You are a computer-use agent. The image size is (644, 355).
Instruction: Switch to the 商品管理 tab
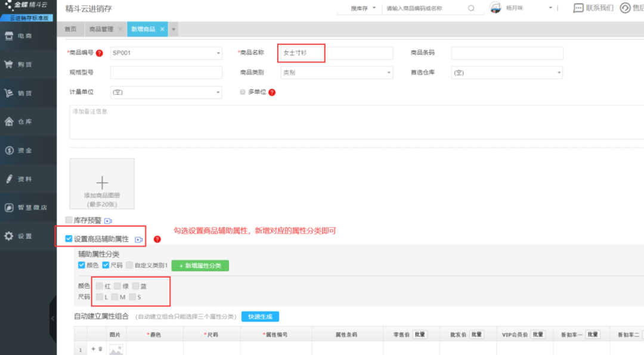point(101,29)
